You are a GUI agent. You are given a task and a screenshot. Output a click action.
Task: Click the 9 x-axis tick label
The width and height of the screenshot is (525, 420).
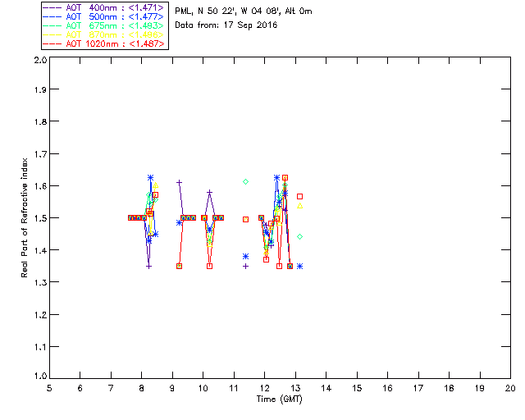tap(172, 388)
